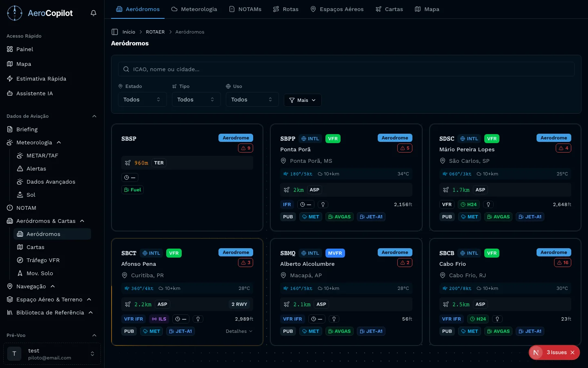Click the AeroCopilot compass logo
The width and height of the screenshot is (588, 368).
(x=15, y=13)
